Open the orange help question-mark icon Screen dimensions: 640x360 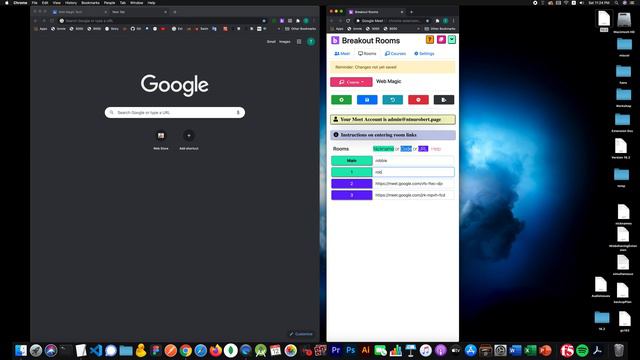pyautogui.click(x=430, y=40)
